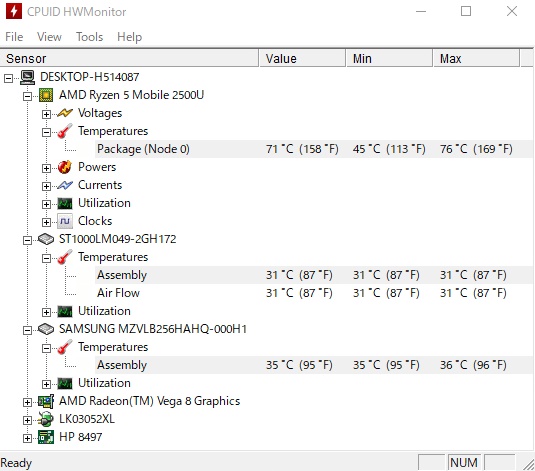Click the ST1000LM049 hard drive icon
This screenshot has height=471, width=535.
tap(46, 239)
